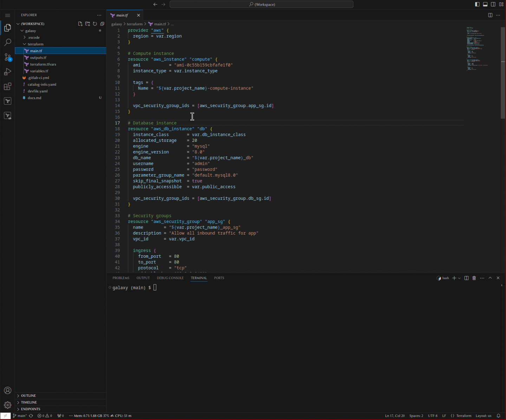The image size is (506, 420).
Task: Open Source Control view
Action: [7, 57]
